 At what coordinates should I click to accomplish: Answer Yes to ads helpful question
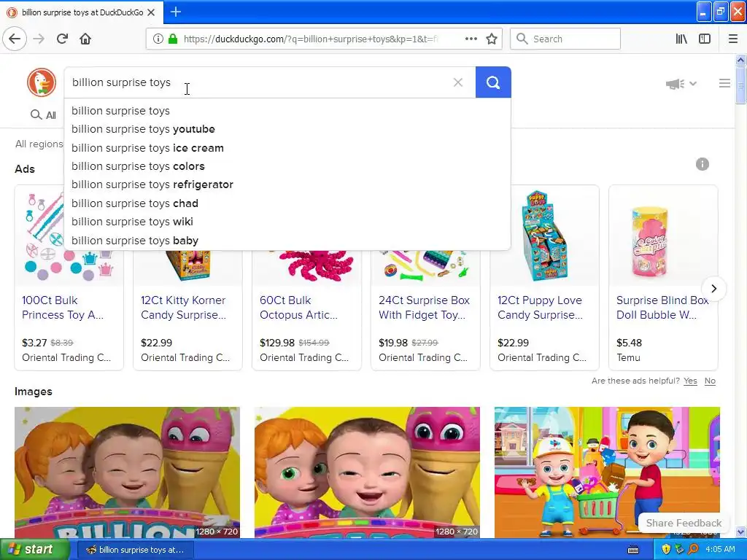pyautogui.click(x=690, y=381)
